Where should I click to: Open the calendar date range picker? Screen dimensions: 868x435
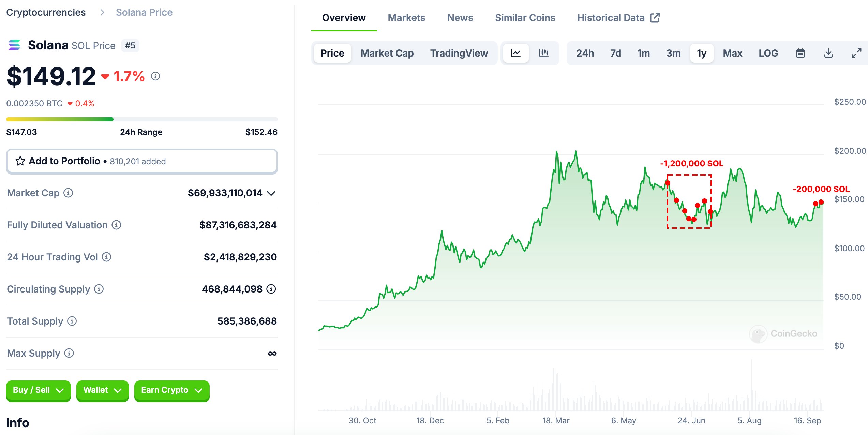click(x=800, y=53)
